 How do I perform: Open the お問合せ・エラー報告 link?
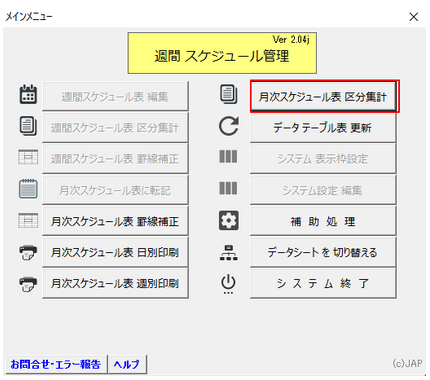coord(56,364)
